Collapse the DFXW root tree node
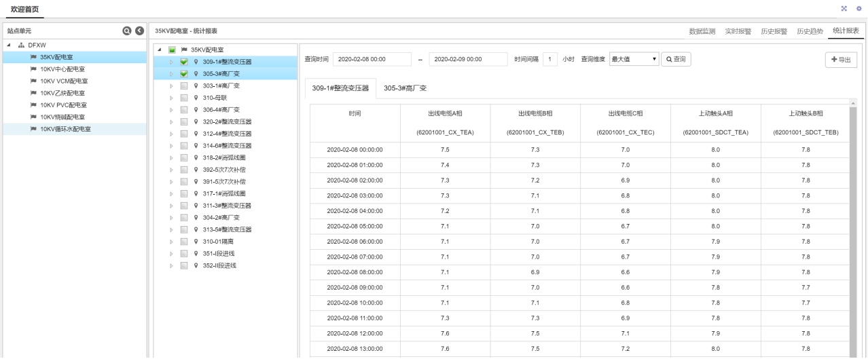Screen dimensions: 868x359 (10, 45)
